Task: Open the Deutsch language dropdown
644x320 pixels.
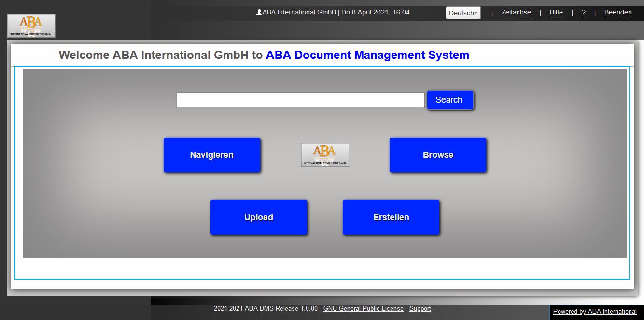Action: tap(463, 13)
